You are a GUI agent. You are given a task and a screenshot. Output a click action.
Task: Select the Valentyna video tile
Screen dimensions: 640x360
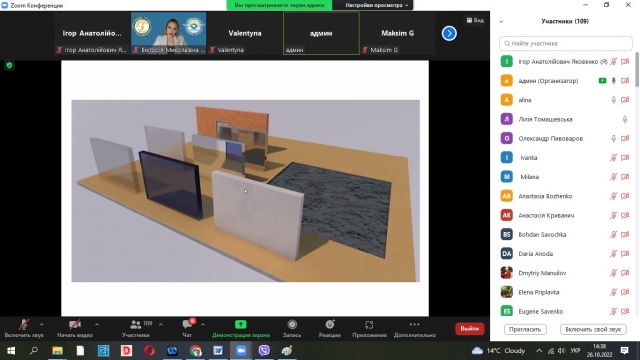244,33
